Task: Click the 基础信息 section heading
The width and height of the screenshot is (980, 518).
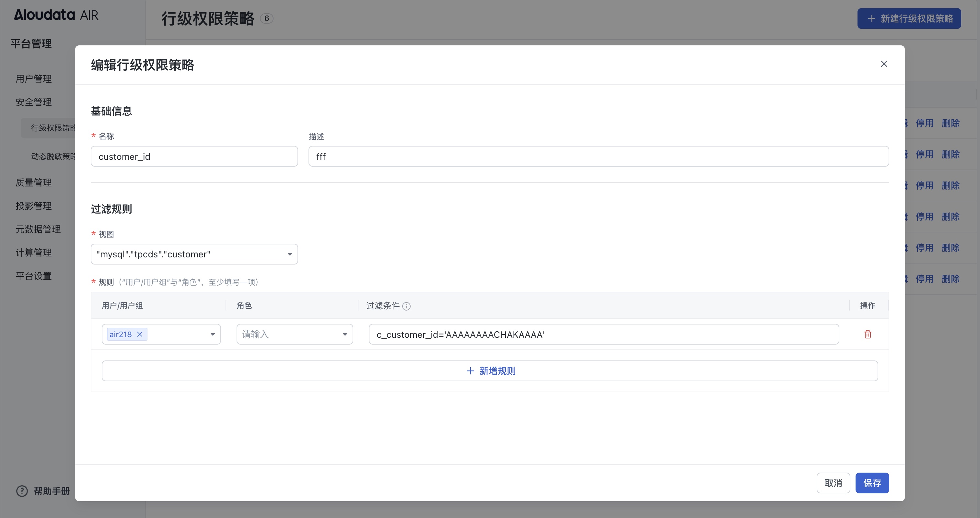Action: (x=111, y=111)
